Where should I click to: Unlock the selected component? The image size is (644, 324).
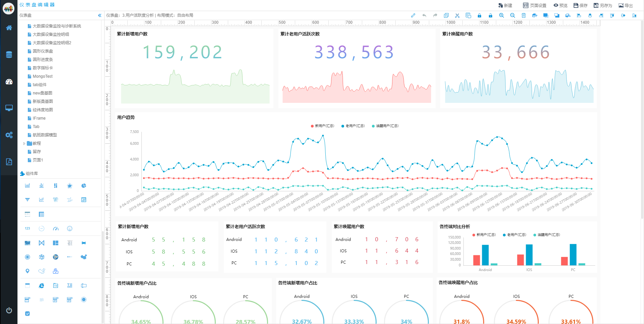point(491,15)
